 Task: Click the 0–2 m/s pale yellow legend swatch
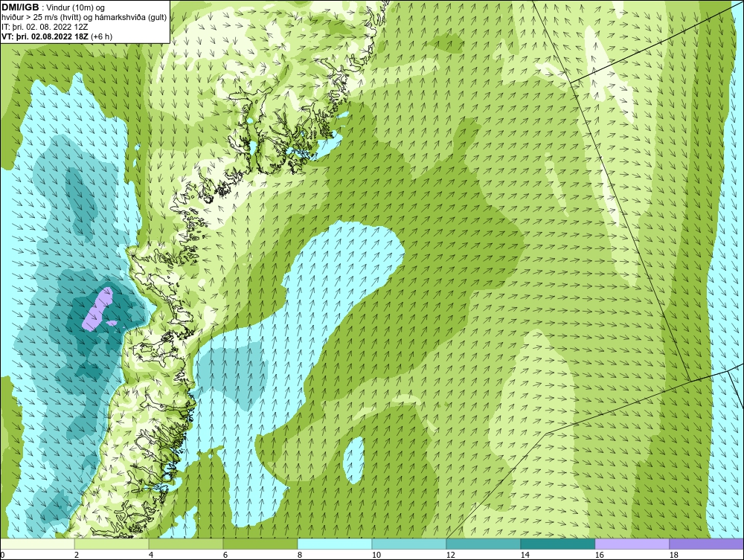37,544
